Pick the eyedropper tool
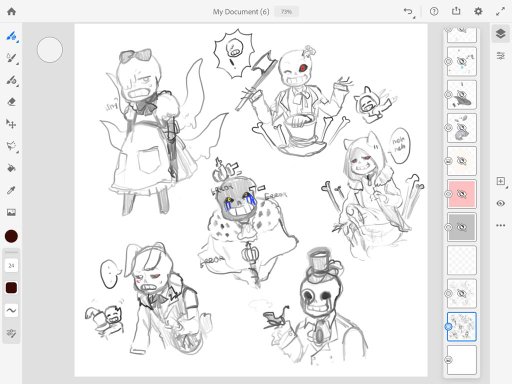Image resolution: width=512 pixels, height=384 pixels. [x=11, y=190]
